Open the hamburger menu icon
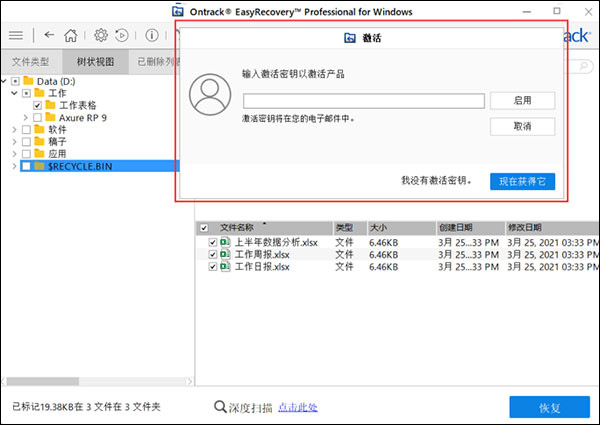The image size is (600, 425). tap(16, 35)
